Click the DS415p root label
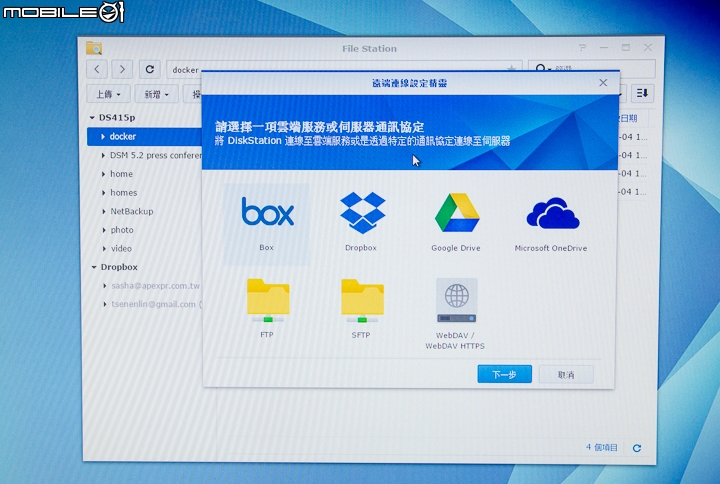The image size is (720, 484). point(117,118)
